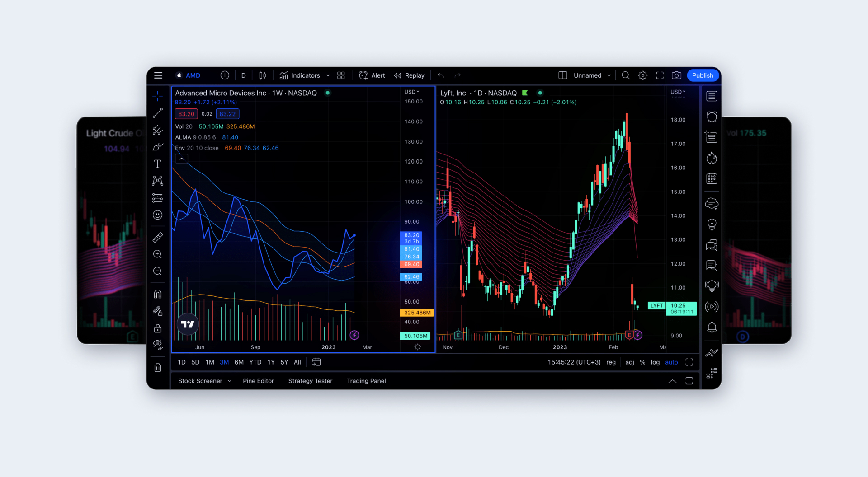Select the 1Y date range
This screenshot has width=868, height=477.
[271, 362]
